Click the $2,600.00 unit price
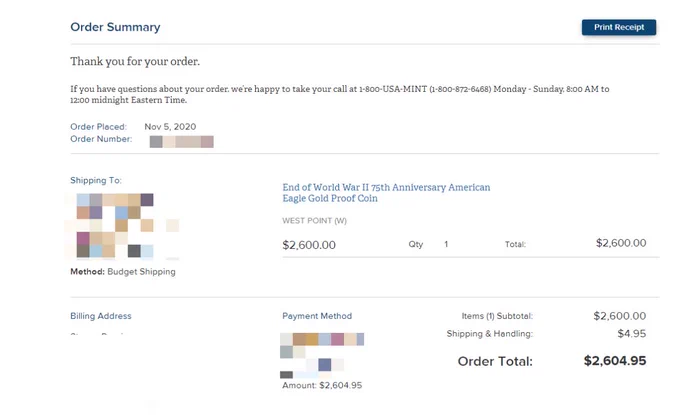680x415 pixels. 309,245
